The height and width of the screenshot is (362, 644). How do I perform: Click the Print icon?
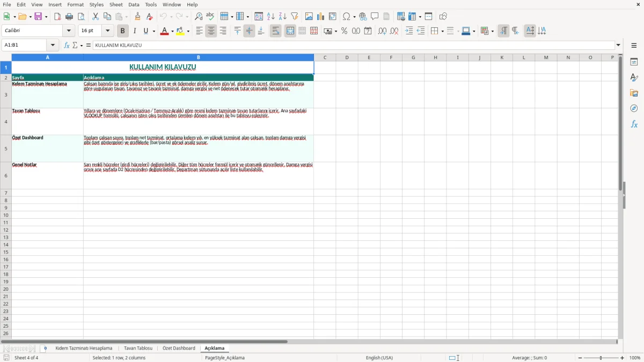(x=69, y=17)
